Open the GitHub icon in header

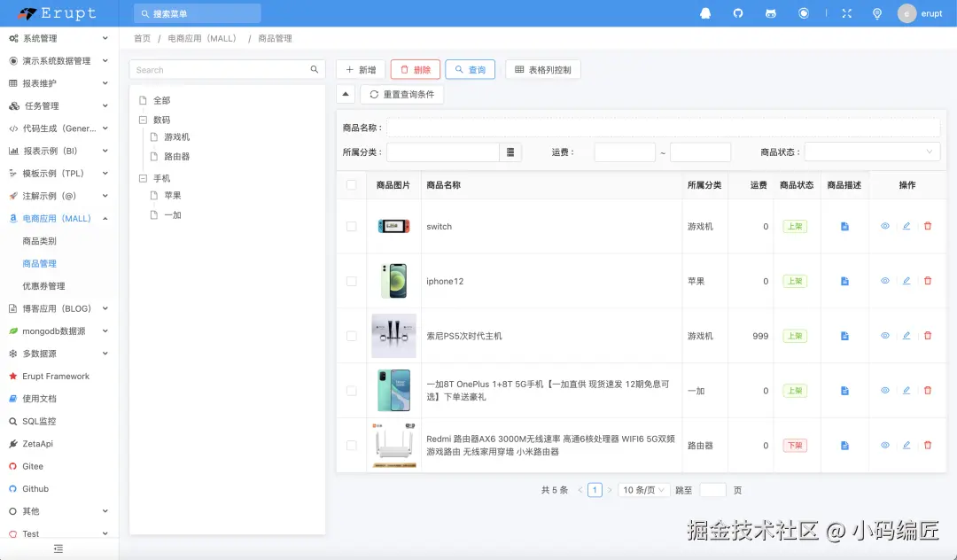(x=738, y=13)
